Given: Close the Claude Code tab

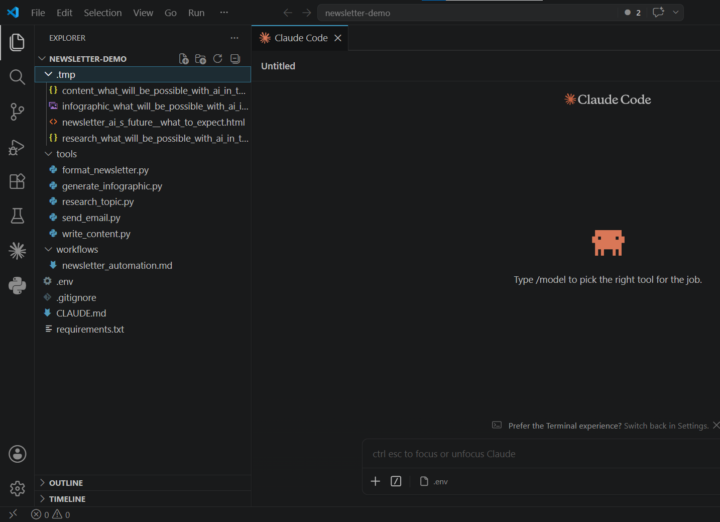Looking at the screenshot, I should 338,38.
